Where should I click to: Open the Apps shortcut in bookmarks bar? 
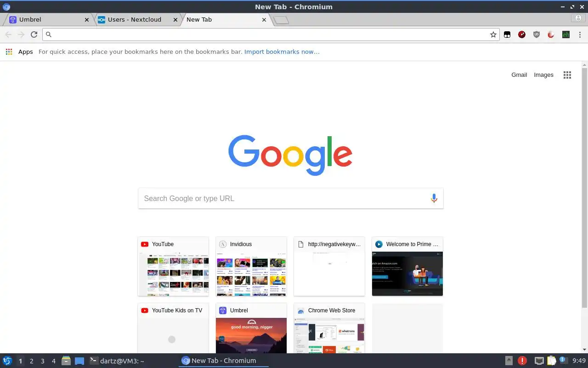pos(19,52)
